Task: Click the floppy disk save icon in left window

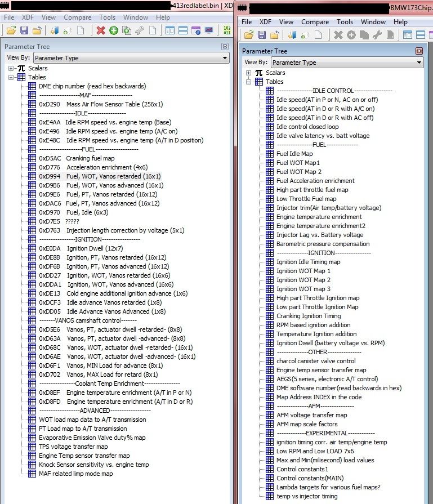Action: coord(24,30)
